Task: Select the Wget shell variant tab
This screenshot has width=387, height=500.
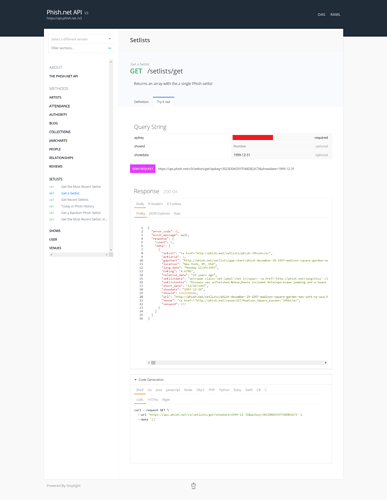Action: point(166,400)
